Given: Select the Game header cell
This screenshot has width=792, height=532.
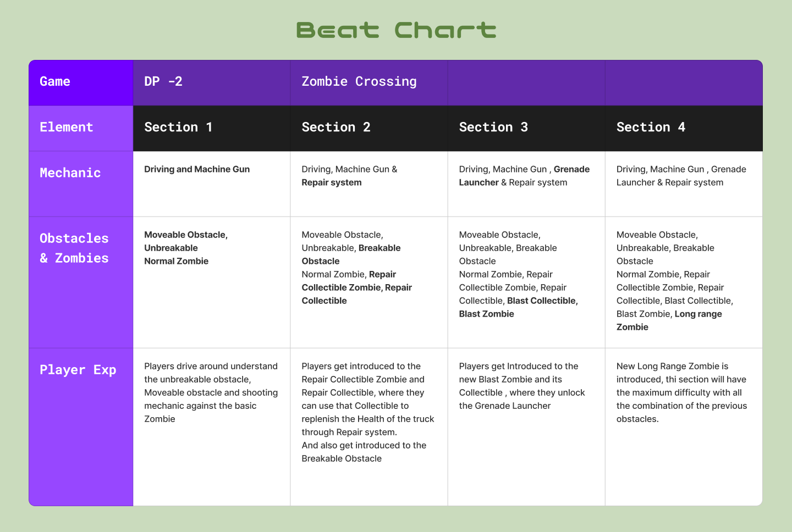Looking at the screenshot, I should click(x=55, y=82).
